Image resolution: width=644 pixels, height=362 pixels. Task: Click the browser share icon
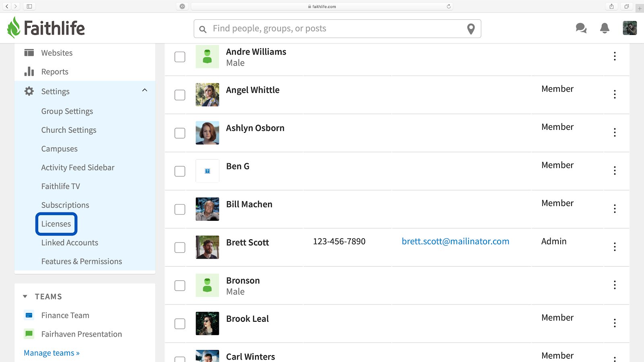point(611,6)
